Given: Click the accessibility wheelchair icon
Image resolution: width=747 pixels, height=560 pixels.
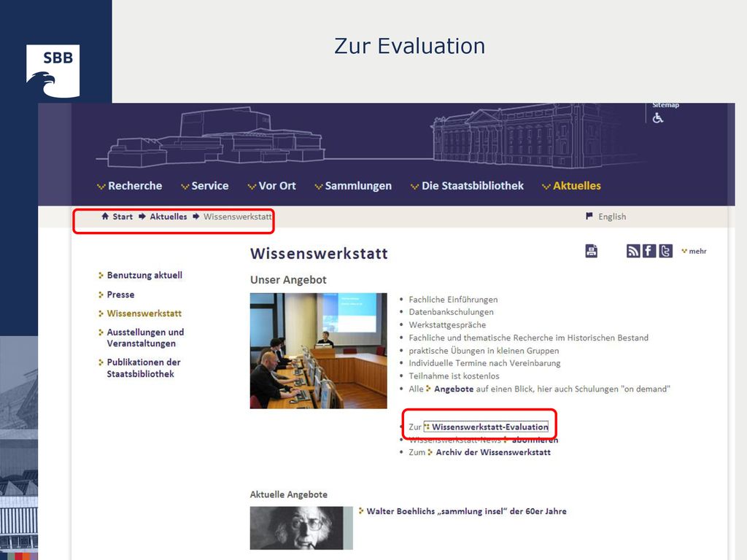Looking at the screenshot, I should tap(658, 118).
